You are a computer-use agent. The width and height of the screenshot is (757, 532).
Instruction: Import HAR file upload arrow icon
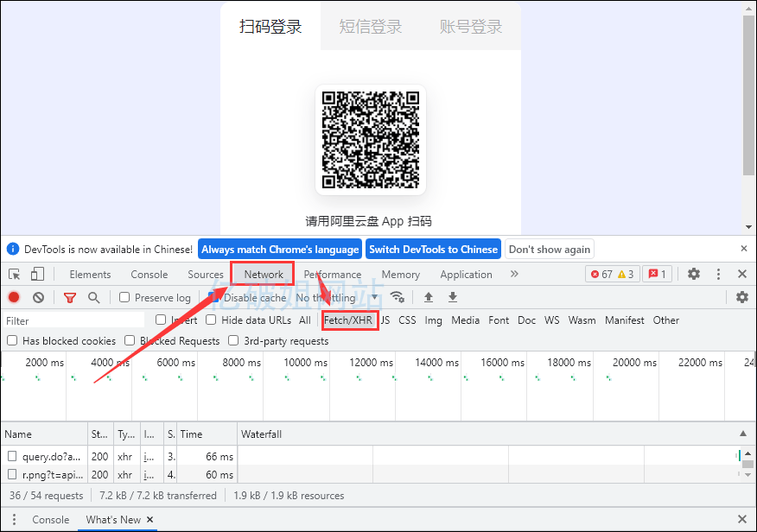pyautogui.click(x=429, y=297)
